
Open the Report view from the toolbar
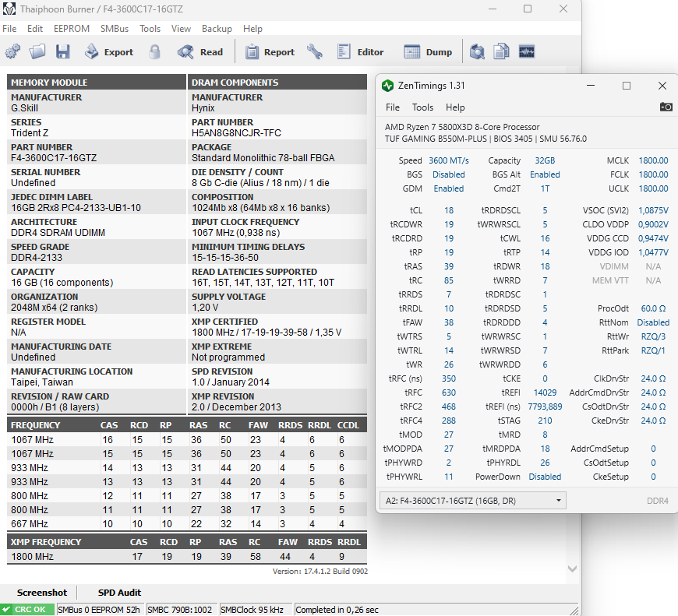pos(270,52)
